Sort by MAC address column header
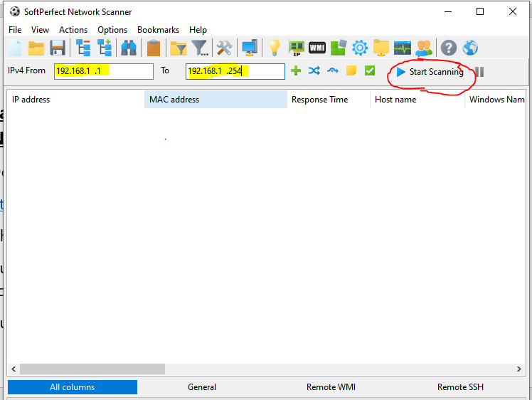The image size is (532, 400). point(216,100)
